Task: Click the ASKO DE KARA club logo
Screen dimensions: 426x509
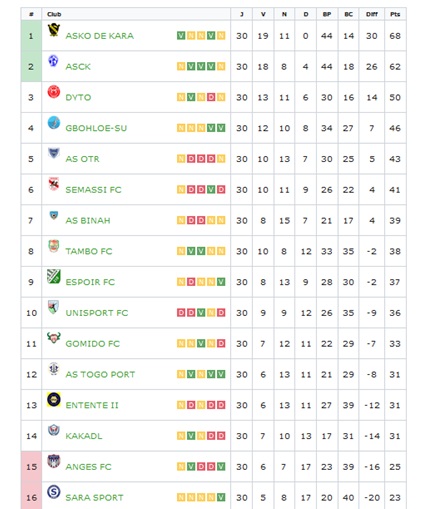Action: [53, 30]
